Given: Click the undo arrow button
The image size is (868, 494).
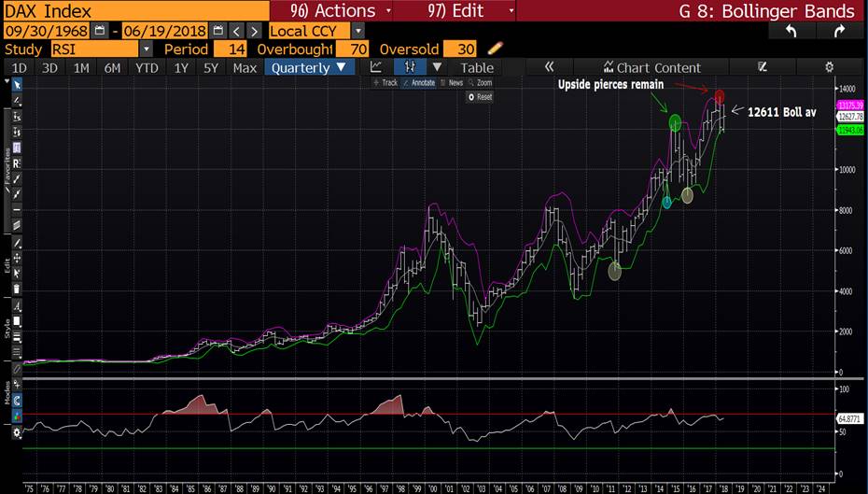Looking at the screenshot, I should click(x=791, y=31).
